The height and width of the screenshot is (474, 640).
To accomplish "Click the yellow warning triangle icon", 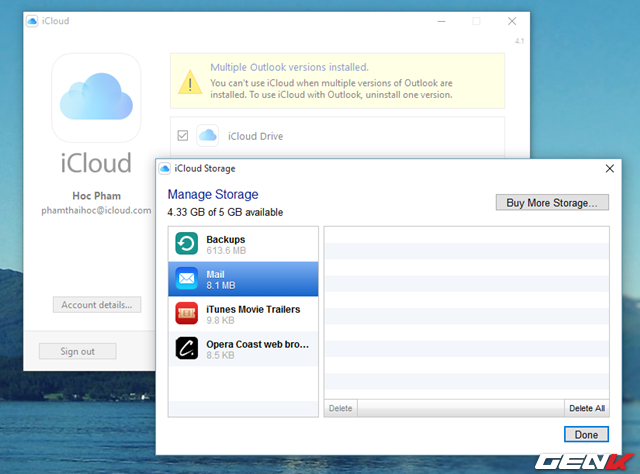I will coord(190,82).
